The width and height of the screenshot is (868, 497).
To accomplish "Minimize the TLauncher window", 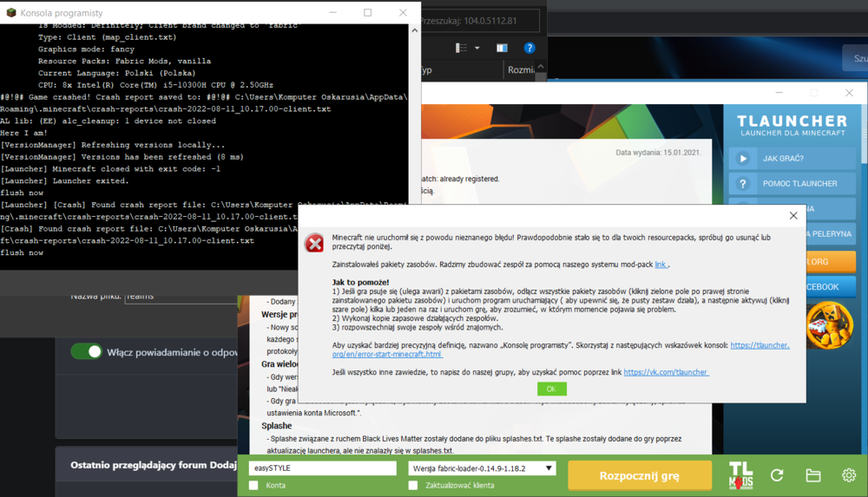I will point(779,93).
